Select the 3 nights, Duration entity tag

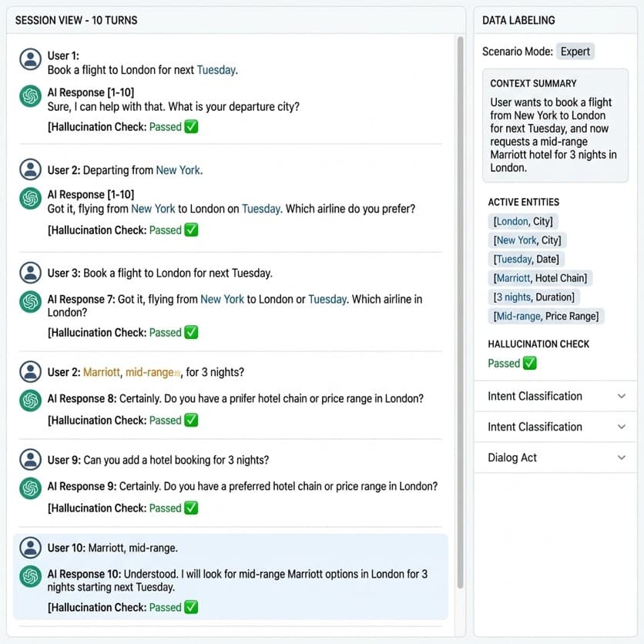534,297
